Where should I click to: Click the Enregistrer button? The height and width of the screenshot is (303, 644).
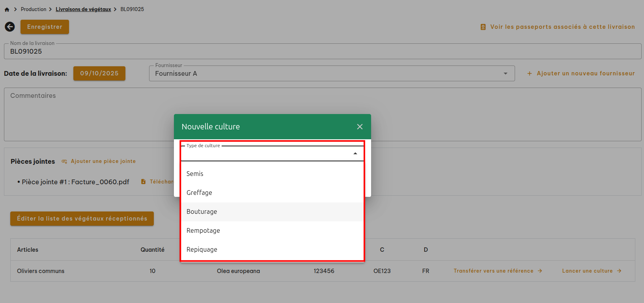[45, 27]
